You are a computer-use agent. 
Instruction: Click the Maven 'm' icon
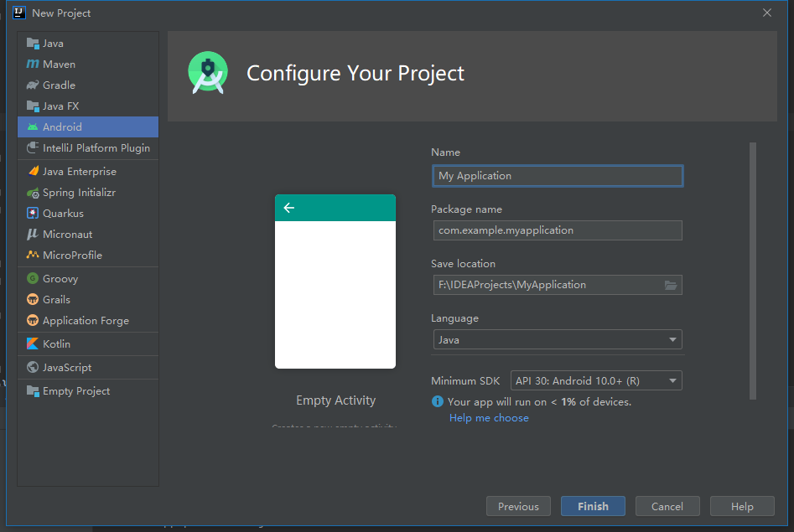[x=33, y=65]
